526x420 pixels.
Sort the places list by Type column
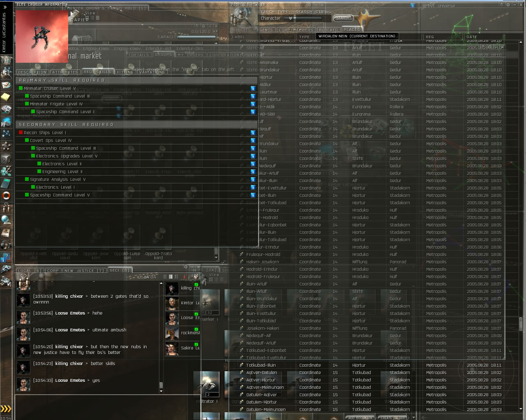(x=305, y=37)
